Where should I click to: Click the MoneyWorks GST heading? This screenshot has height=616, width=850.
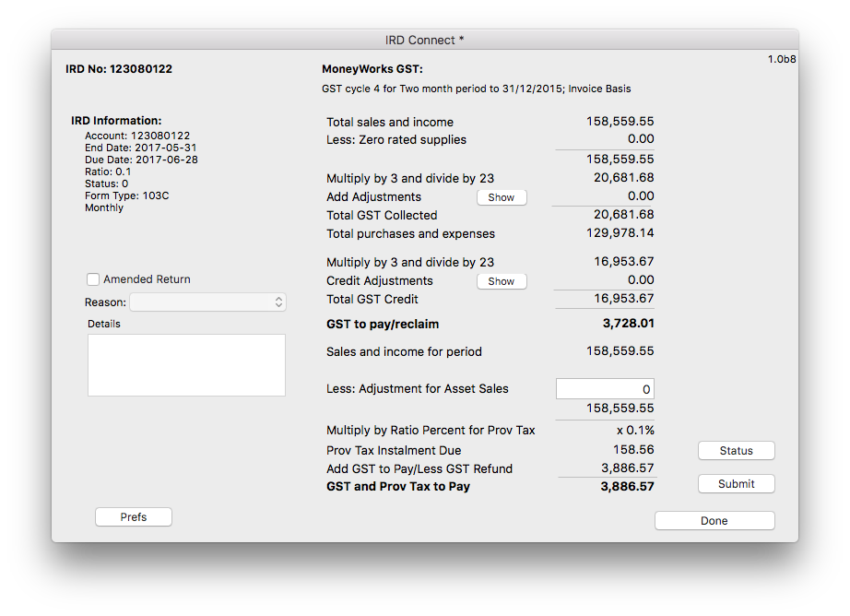click(372, 69)
